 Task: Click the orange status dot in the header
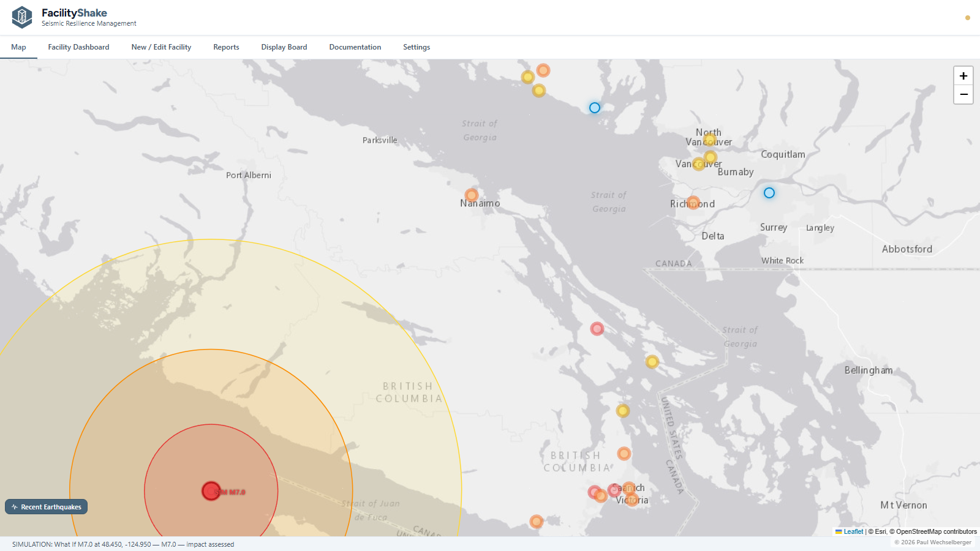[968, 18]
